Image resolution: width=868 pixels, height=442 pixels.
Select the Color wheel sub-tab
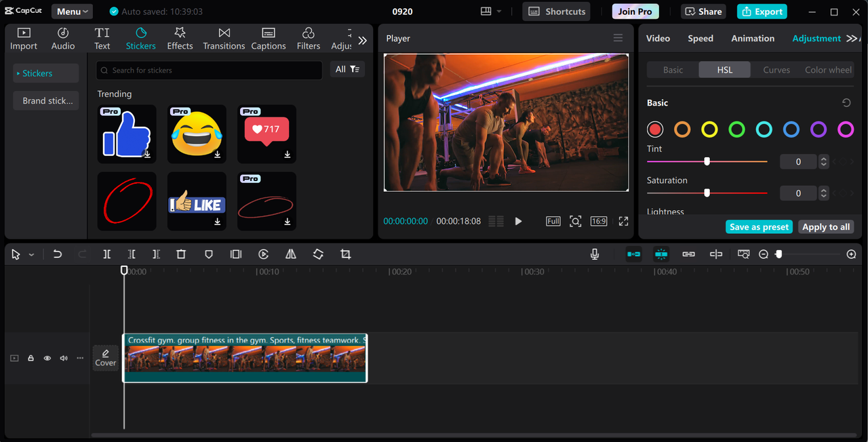click(x=828, y=70)
